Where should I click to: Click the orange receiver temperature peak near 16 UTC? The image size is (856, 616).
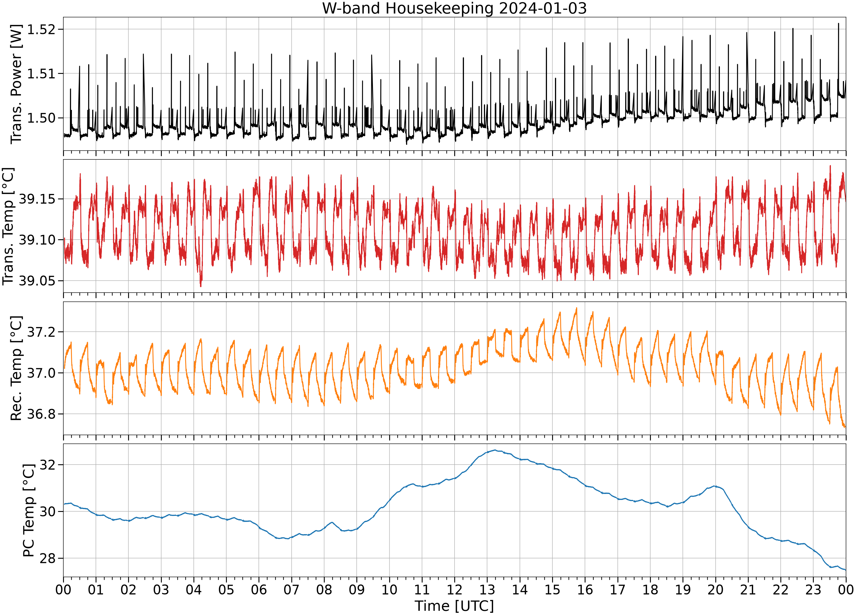[x=576, y=308]
